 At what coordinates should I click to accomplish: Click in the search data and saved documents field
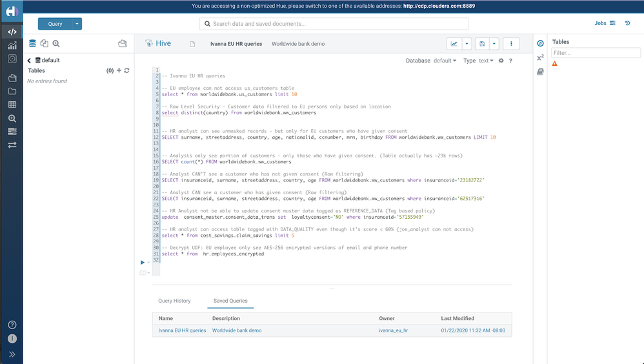click(361, 24)
